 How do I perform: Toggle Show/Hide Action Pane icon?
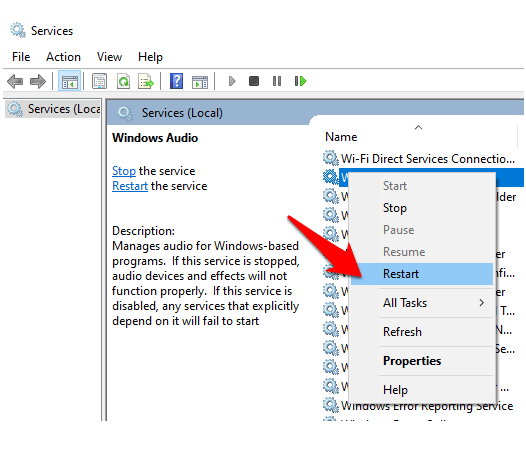(x=200, y=82)
